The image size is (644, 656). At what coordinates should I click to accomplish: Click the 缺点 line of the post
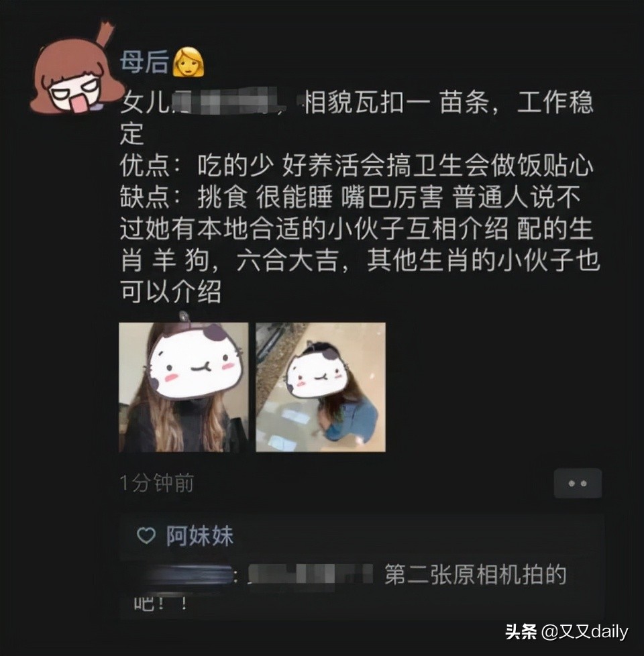click(x=351, y=197)
